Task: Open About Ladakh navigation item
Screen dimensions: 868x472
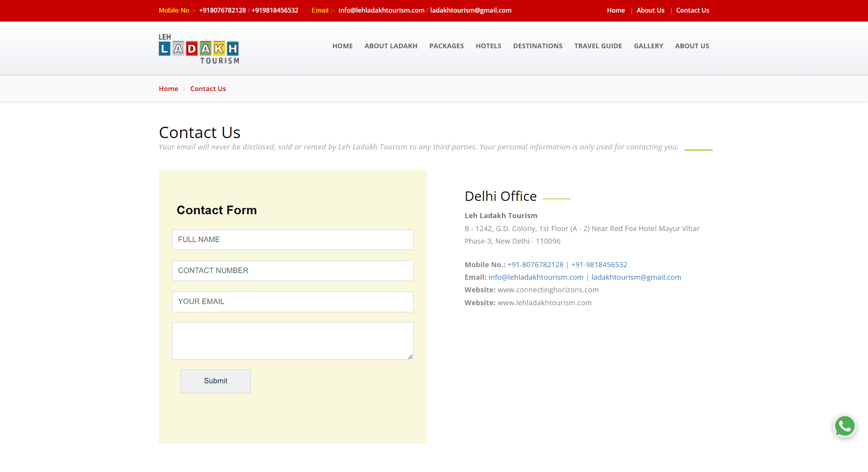Action: (390, 46)
